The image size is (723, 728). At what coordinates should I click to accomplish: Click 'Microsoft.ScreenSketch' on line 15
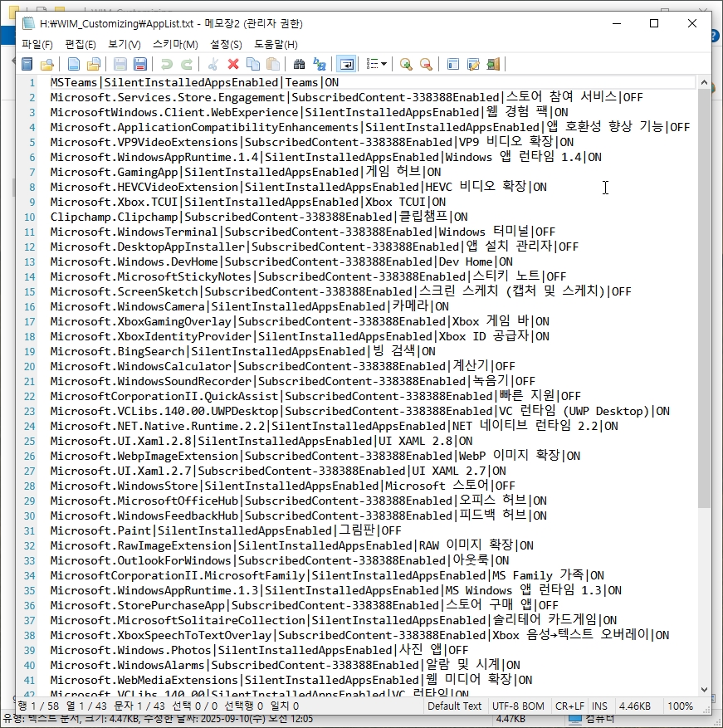tap(124, 291)
